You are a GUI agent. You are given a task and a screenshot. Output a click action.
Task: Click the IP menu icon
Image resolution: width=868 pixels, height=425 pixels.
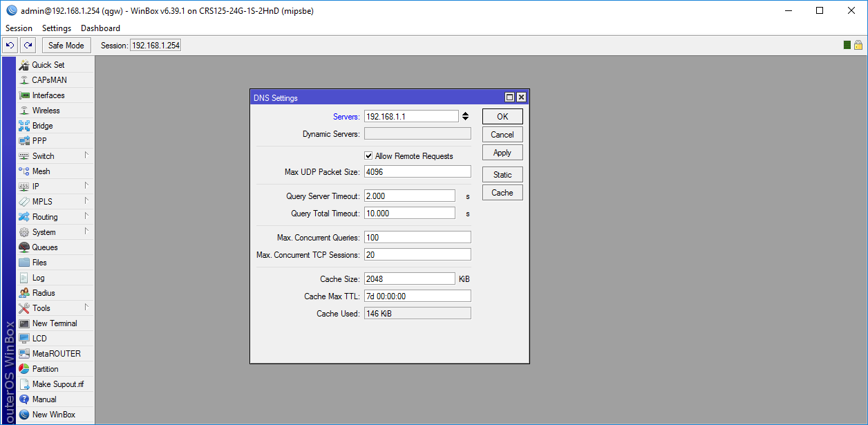click(24, 187)
